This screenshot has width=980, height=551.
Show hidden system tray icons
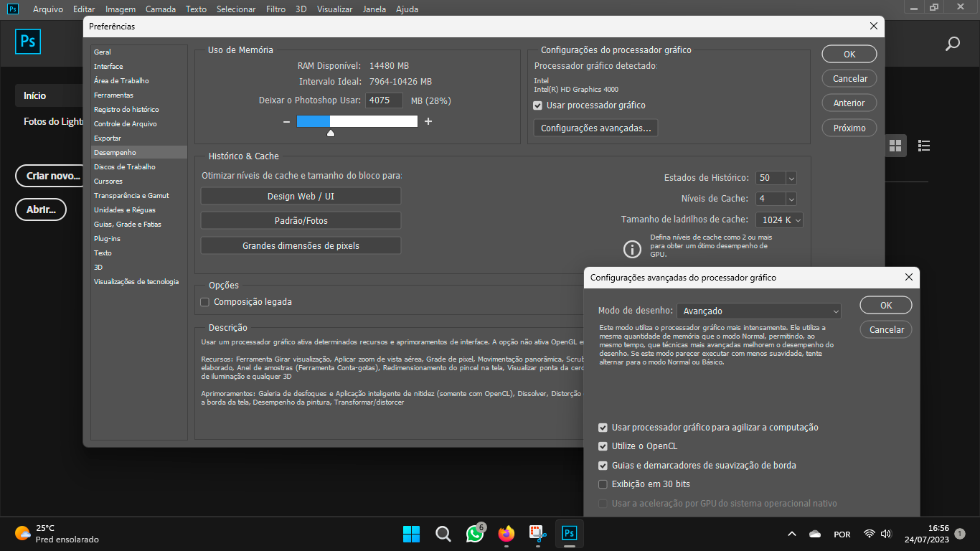click(x=792, y=534)
